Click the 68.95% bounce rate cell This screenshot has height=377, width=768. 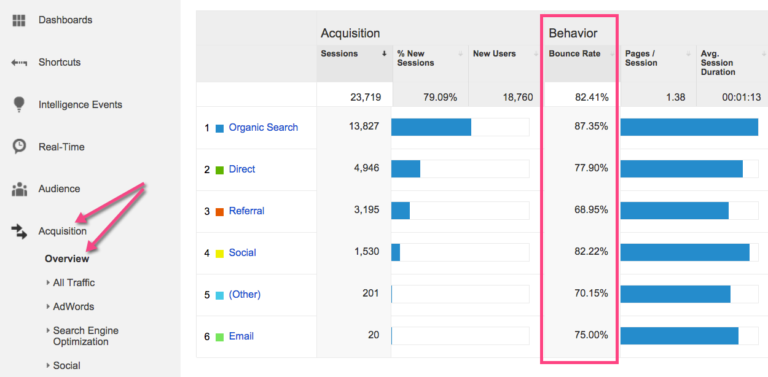click(x=592, y=210)
